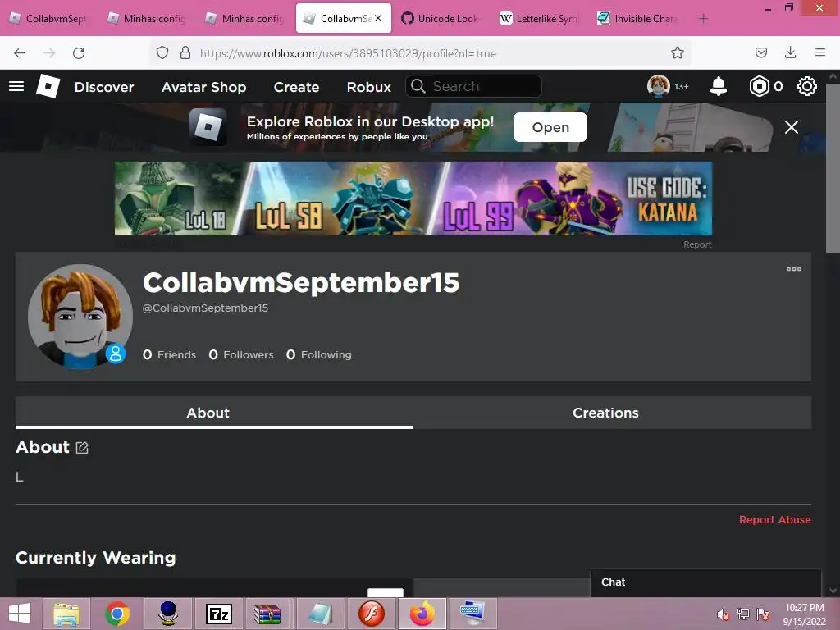Image resolution: width=840 pixels, height=630 pixels.
Task: Save to Pocket icon
Action: tap(760, 53)
